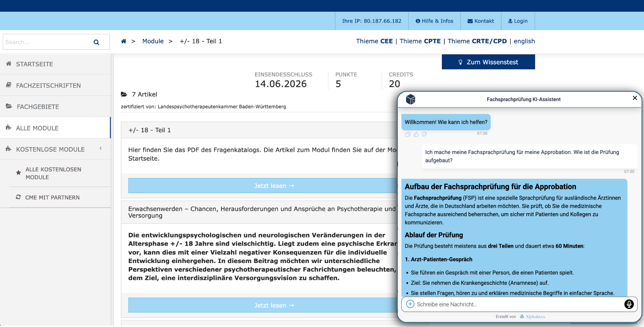Click the chatbot cube logo
644x327 pixels.
coord(411,99)
